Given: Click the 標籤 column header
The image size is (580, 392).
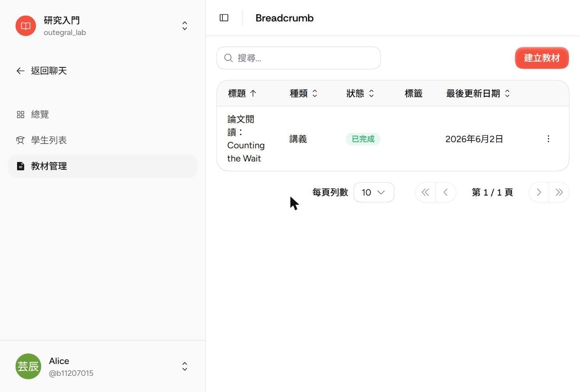Looking at the screenshot, I should [x=413, y=94].
